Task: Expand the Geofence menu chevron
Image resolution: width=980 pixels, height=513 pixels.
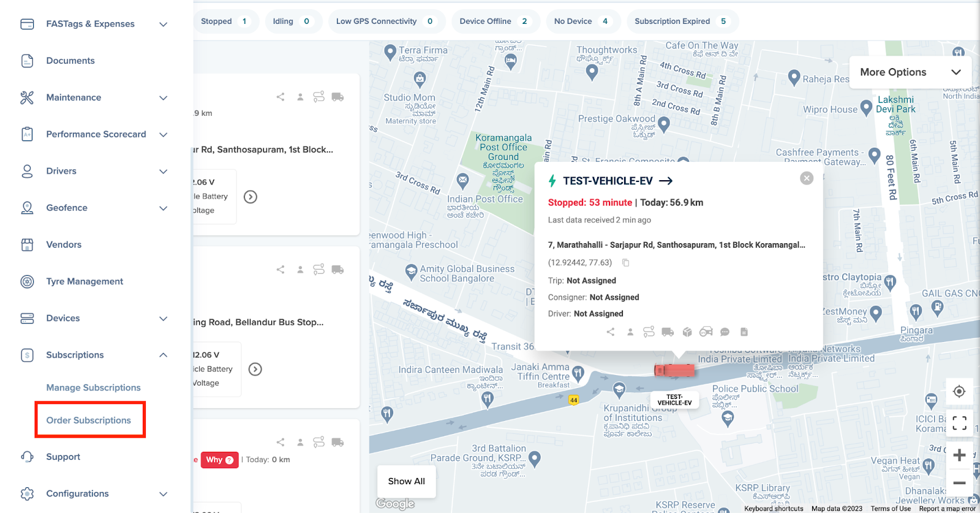Action: pyautogui.click(x=163, y=208)
